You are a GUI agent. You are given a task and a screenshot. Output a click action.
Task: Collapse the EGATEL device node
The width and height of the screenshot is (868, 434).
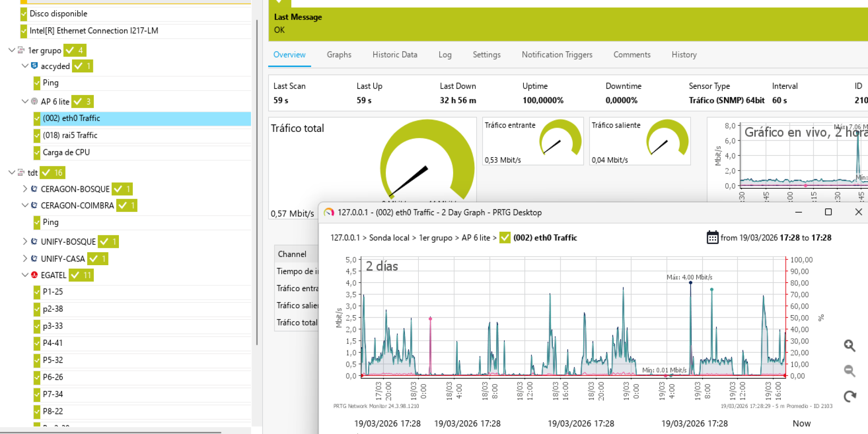coord(25,275)
